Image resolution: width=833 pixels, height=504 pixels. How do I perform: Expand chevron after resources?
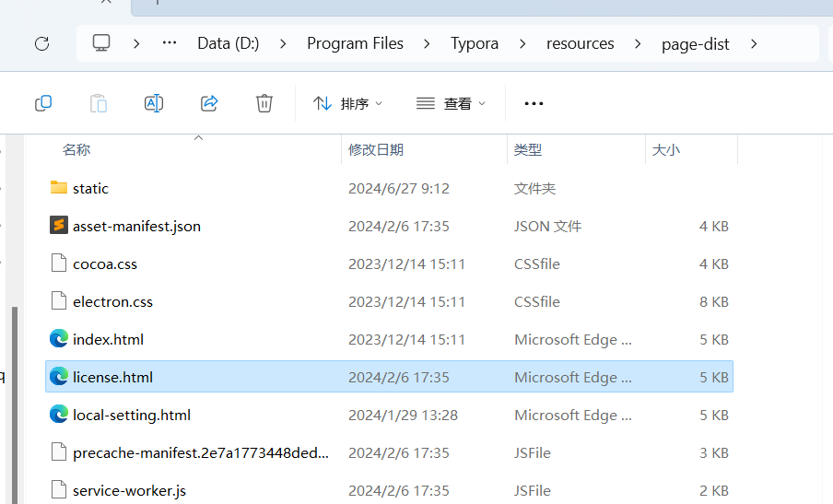point(638,43)
